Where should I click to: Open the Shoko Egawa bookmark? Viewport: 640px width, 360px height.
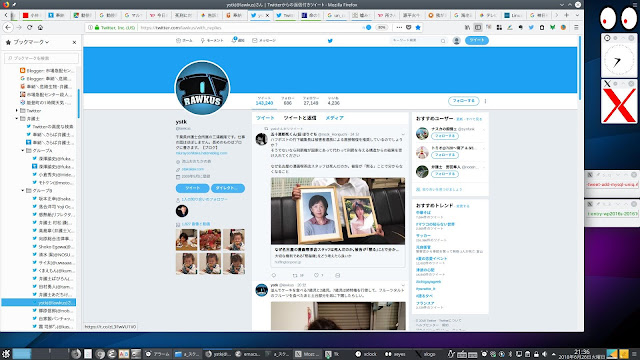[x=53, y=247]
